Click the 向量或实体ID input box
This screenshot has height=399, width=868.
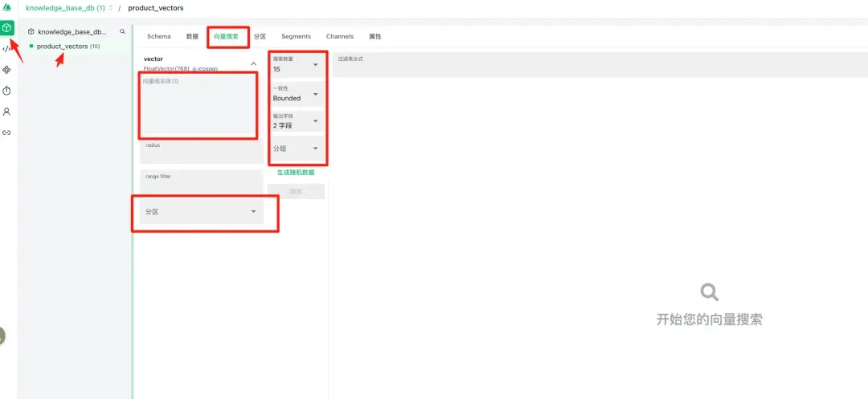coord(199,106)
